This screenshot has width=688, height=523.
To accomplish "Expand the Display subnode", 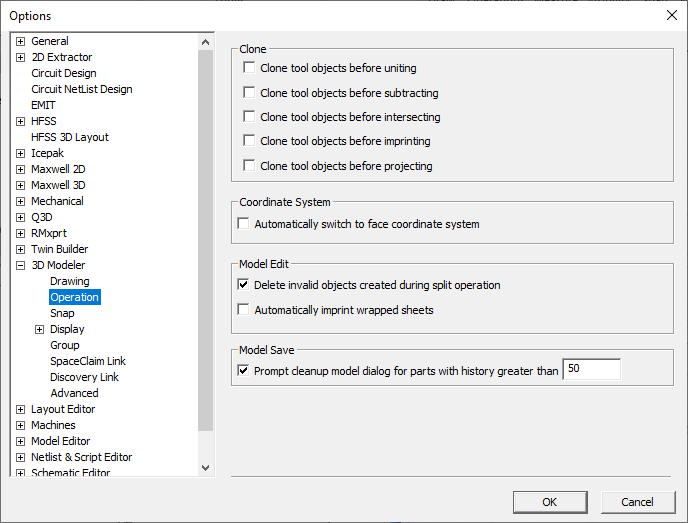I will (x=39, y=329).
